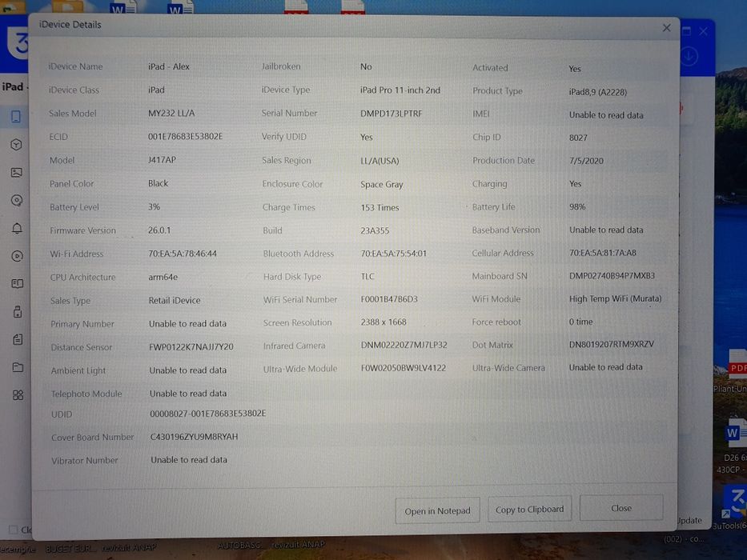
Task: Click the Sales Region value LL/A(USA)
Action: point(380,161)
